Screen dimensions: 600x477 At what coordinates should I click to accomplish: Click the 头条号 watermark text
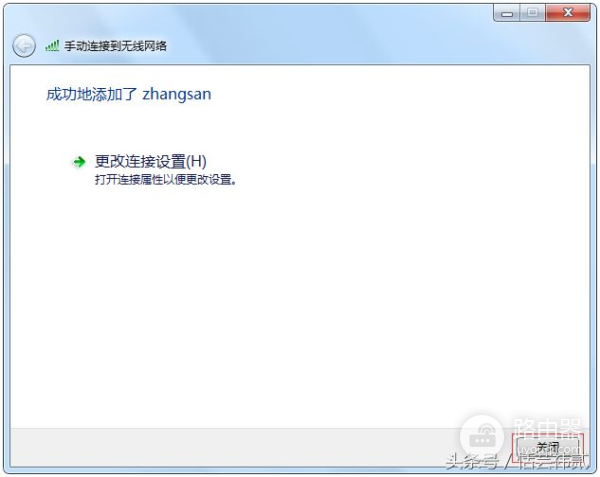473,462
